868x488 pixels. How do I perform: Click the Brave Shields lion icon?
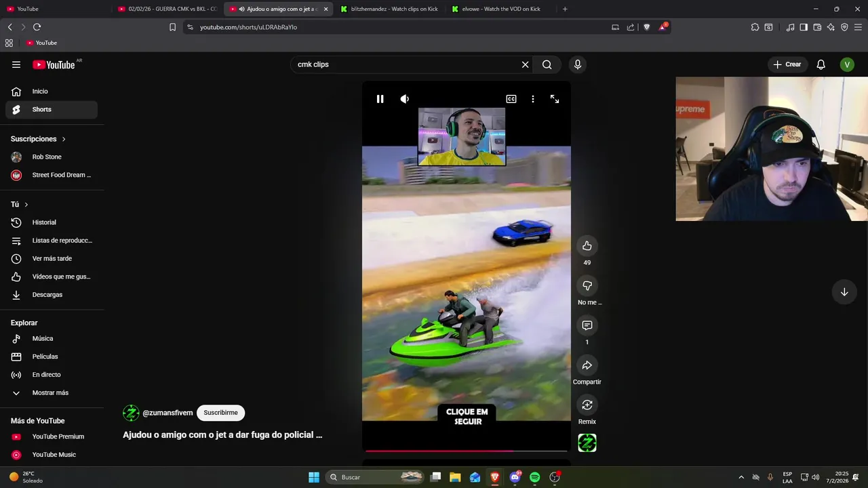646,27
